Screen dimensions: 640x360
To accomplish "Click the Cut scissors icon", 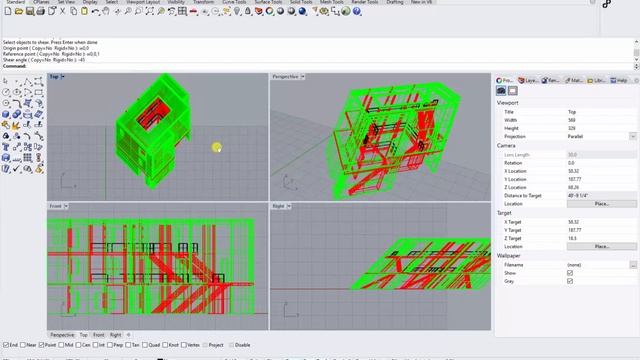I will [x=62, y=11].
